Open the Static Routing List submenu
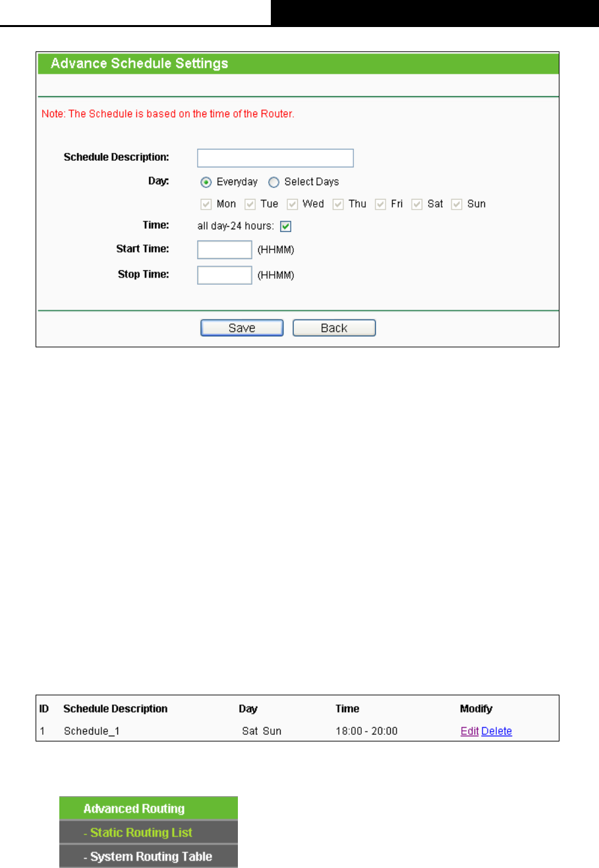The width and height of the screenshot is (599, 868). 148,832
